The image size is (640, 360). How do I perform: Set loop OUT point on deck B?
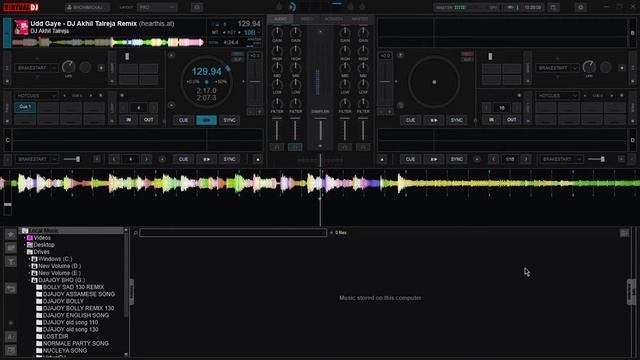pyautogui.click(x=511, y=120)
